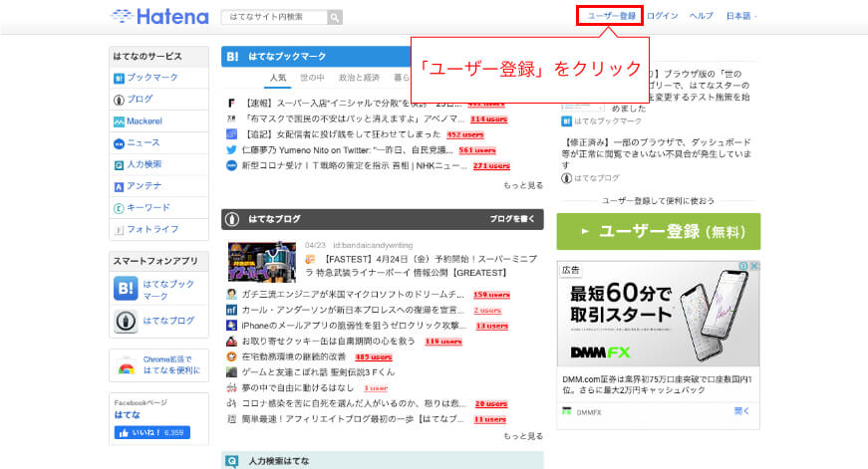Click the フォトライフ sidebar icon
The image size is (868, 469).
pyautogui.click(x=119, y=230)
